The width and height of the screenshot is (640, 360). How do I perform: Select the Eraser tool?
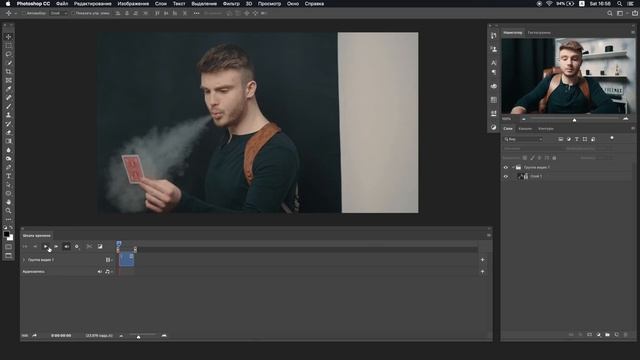point(9,132)
